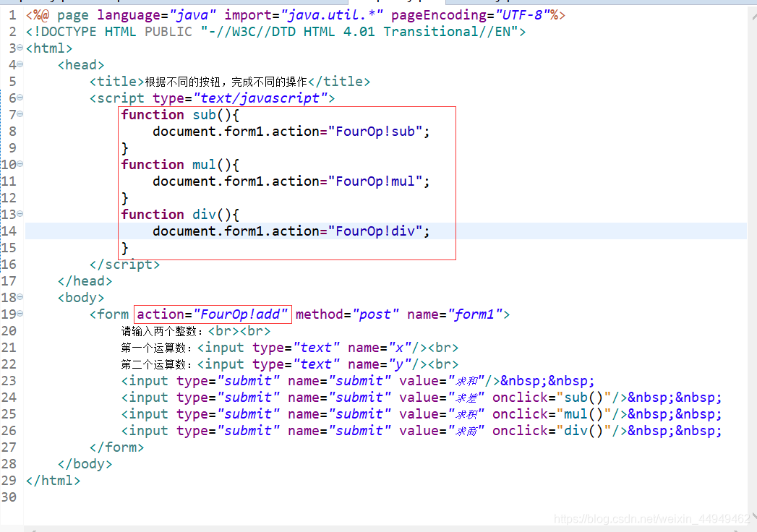Click the "function mul" declaration
757x532 pixels.
click(168, 165)
